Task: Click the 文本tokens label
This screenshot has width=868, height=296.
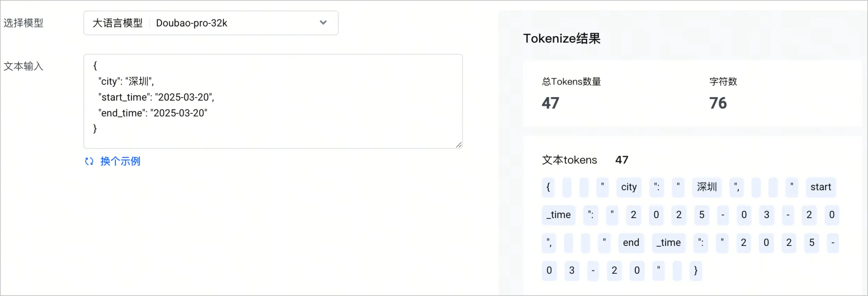Action: 570,160
